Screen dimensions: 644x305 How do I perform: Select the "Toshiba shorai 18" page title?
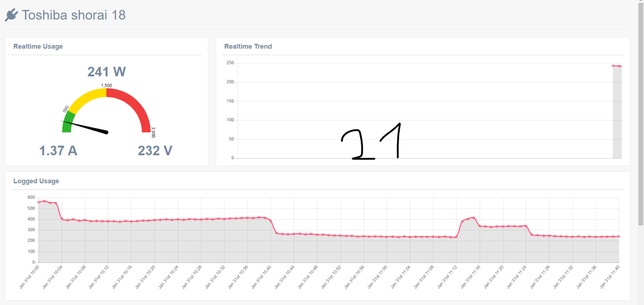(74, 15)
